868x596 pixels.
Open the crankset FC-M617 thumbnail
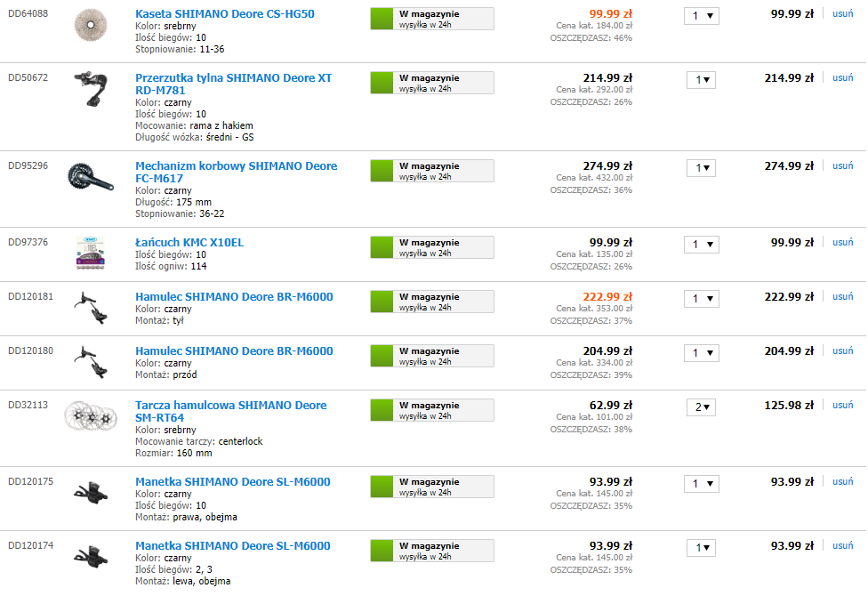(91, 178)
